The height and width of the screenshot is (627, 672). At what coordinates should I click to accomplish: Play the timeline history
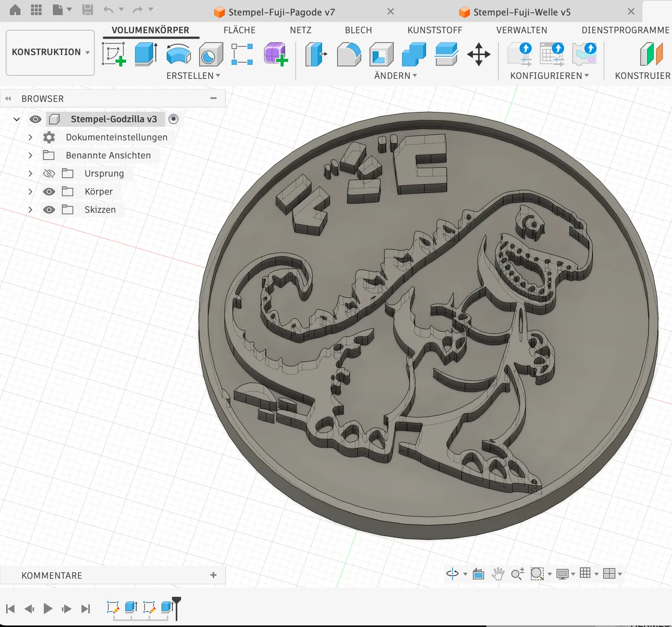[x=48, y=608]
